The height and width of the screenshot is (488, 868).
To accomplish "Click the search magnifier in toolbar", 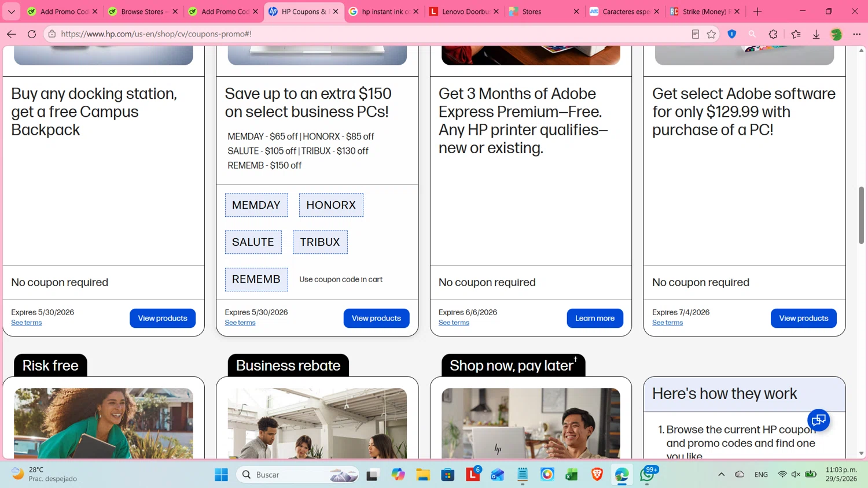I will (x=752, y=34).
